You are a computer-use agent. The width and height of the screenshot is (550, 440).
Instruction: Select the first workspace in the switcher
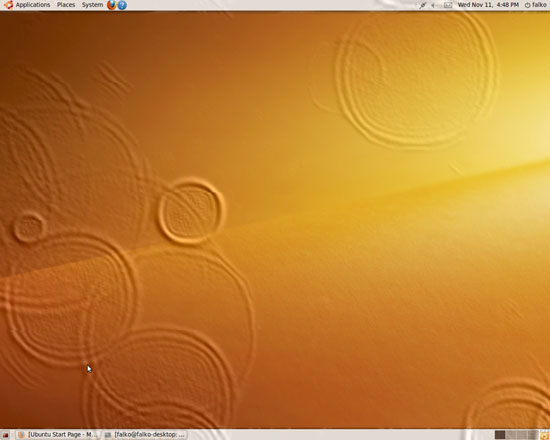point(500,435)
